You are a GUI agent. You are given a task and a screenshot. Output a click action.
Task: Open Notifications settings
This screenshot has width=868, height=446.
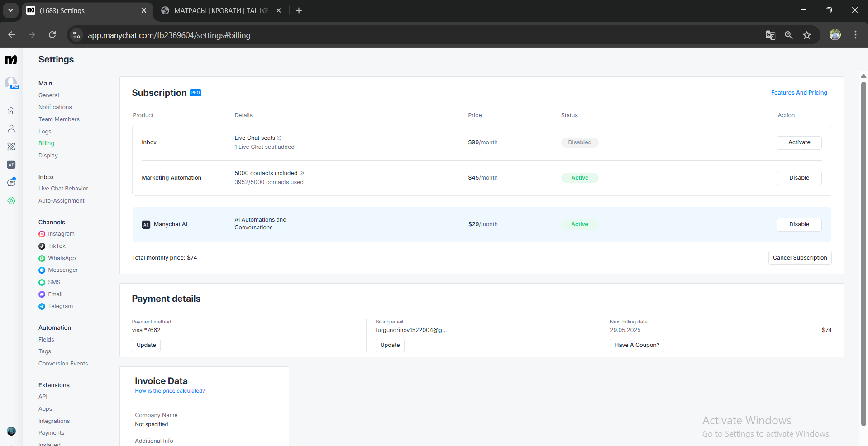coord(55,107)
